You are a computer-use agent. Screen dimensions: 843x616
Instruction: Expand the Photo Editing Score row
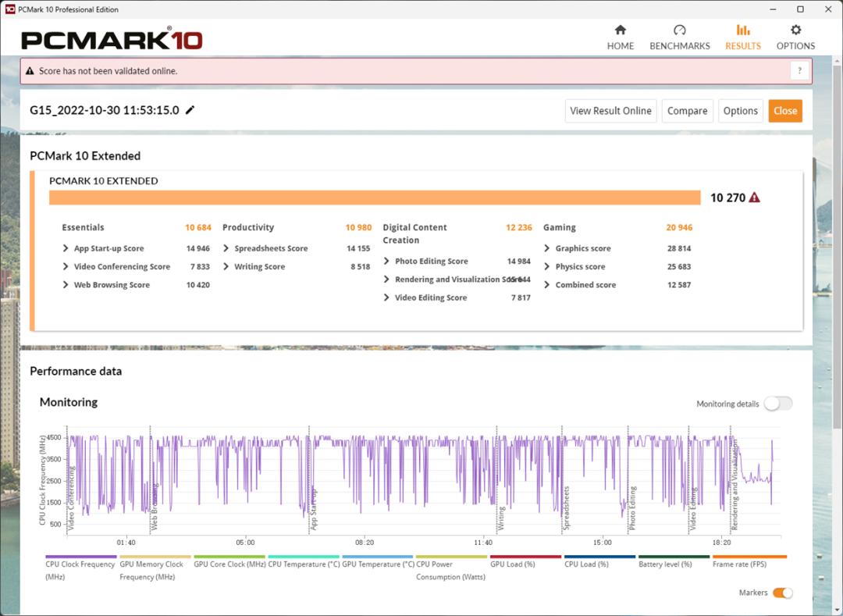(387, 261)
